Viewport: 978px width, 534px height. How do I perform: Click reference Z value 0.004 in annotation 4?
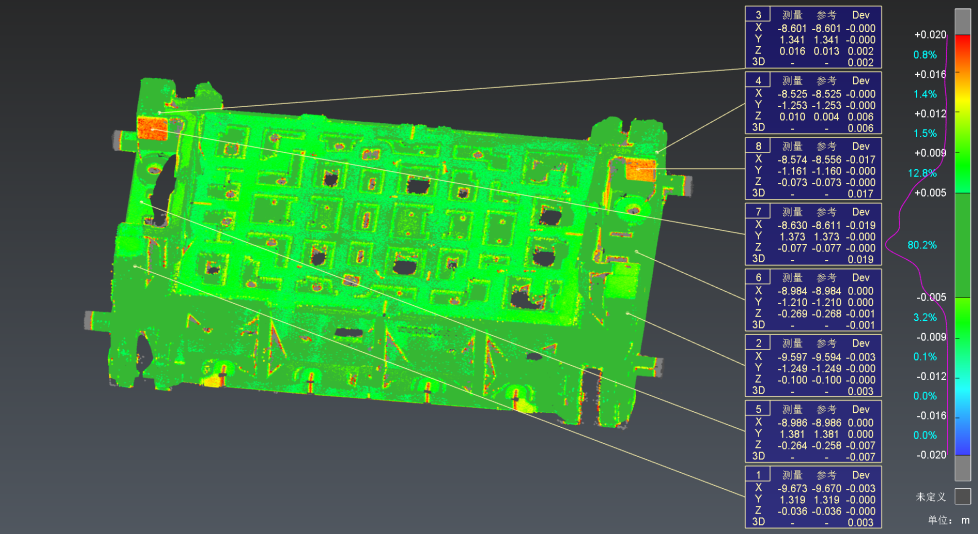click(x=827, y=117)
